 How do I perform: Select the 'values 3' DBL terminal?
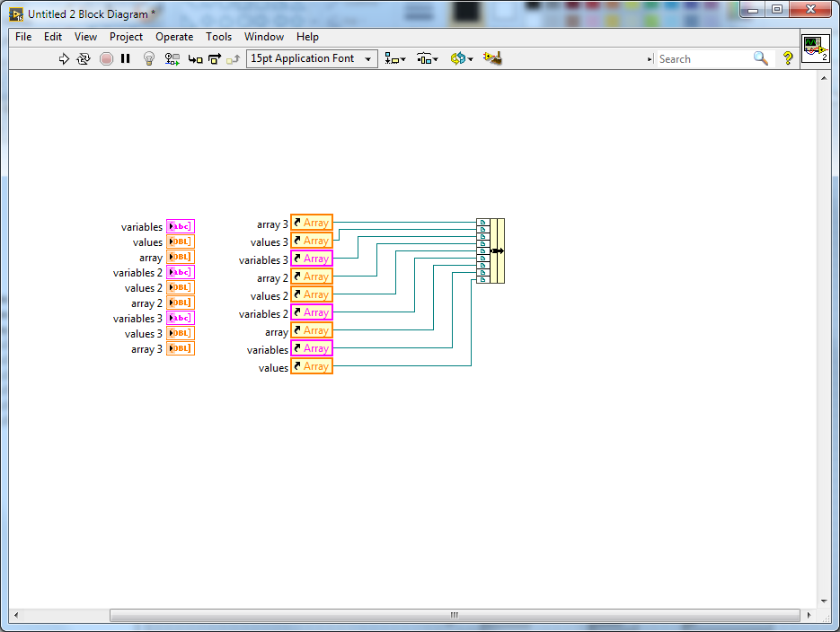(180, 333)
